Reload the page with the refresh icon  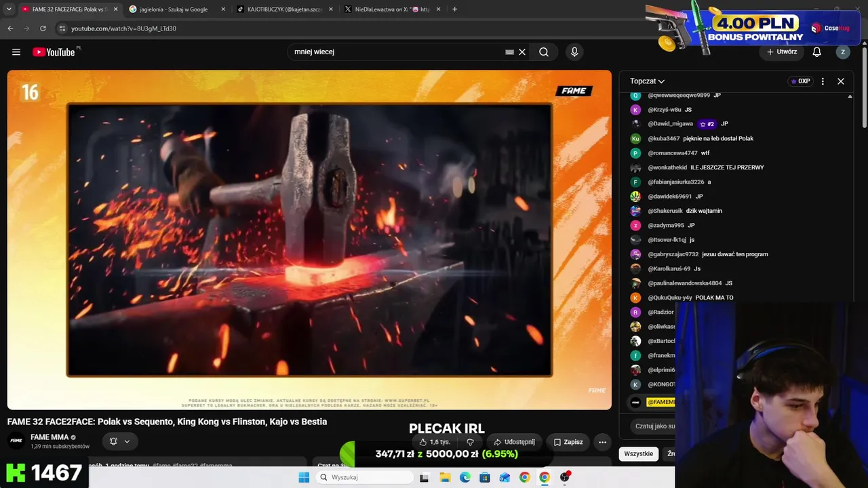pyautogui.click(x=43, y=28)
